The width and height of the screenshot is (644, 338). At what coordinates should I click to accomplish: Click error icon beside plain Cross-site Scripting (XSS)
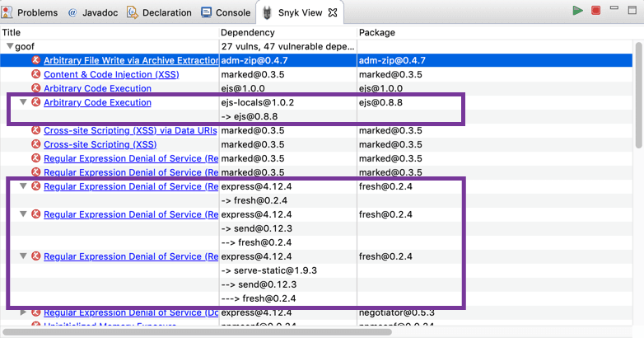coord(36,144)
